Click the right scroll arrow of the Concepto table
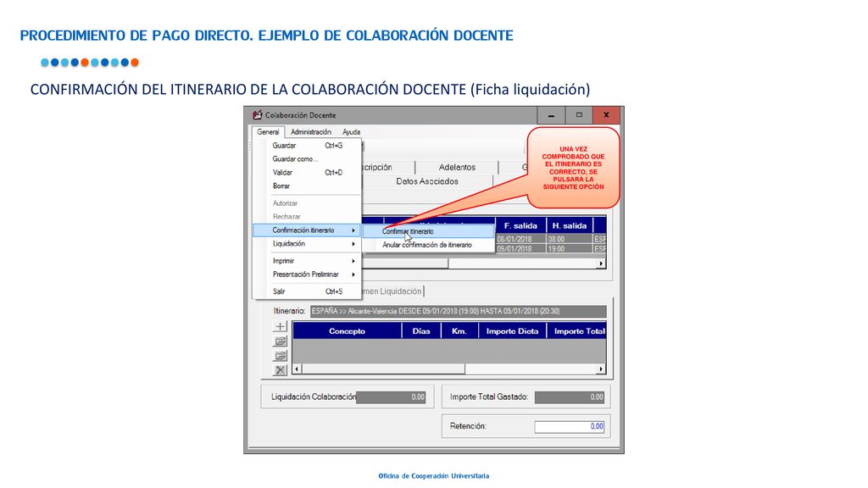 click(601, 369)
